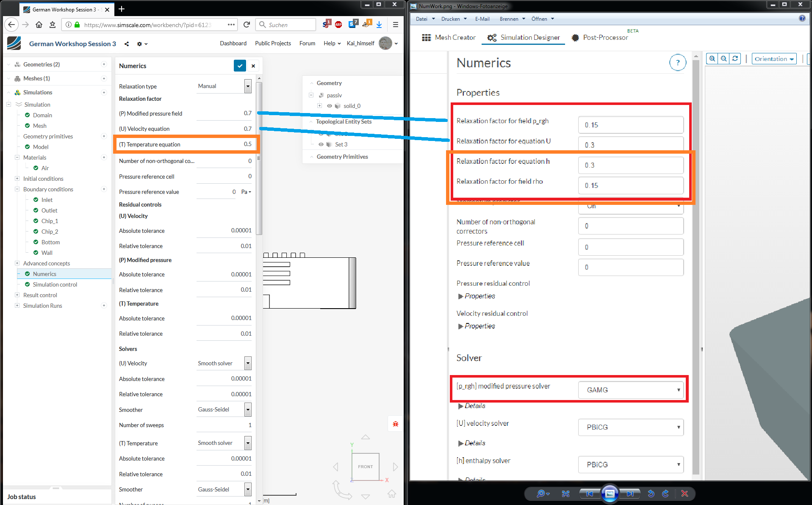Expand the Initial conditions tree node
The width and height of the screenshot is (812, 505).
tap(17, 179)
